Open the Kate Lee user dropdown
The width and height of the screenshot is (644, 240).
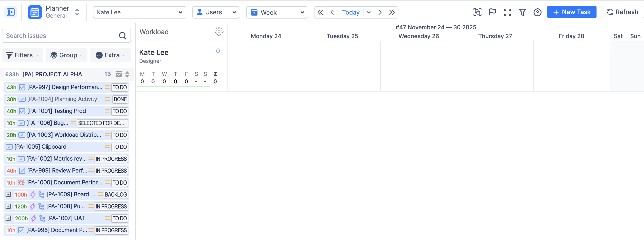(139, 12)
